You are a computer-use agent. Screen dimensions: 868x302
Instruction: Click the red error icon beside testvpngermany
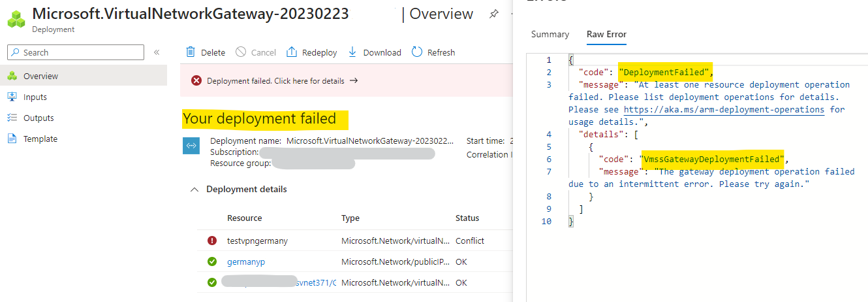point(212,241)
